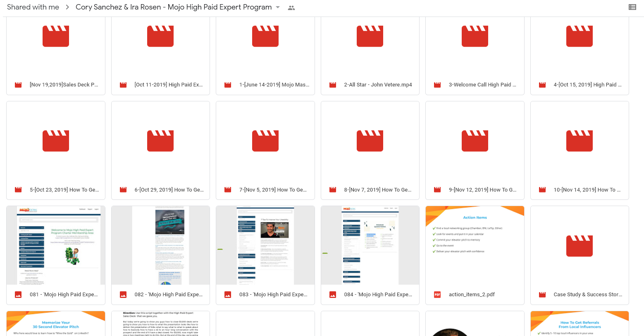Select Case Study & Success Stor... filename
The image size is (644, 336).
point(588,294)
